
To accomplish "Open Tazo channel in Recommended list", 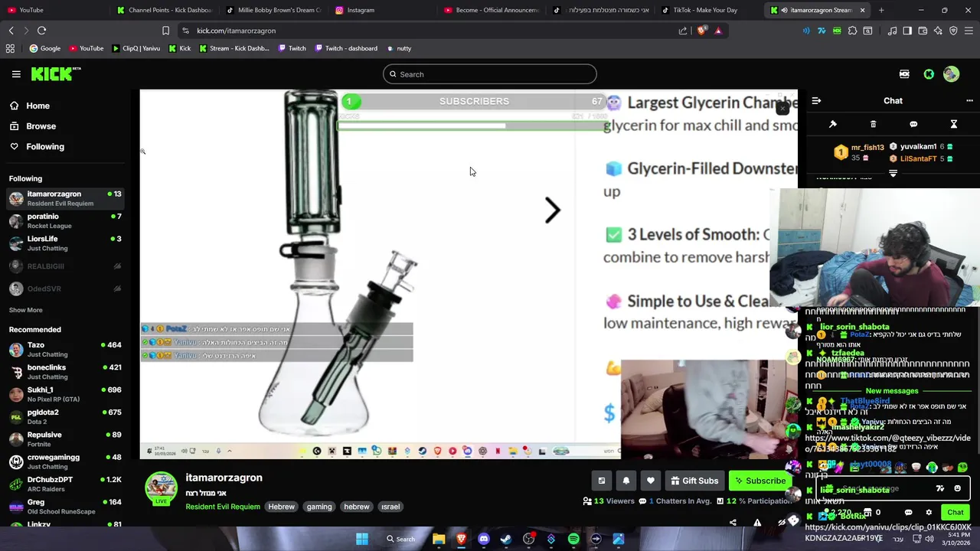I will [x=65, y=349].
